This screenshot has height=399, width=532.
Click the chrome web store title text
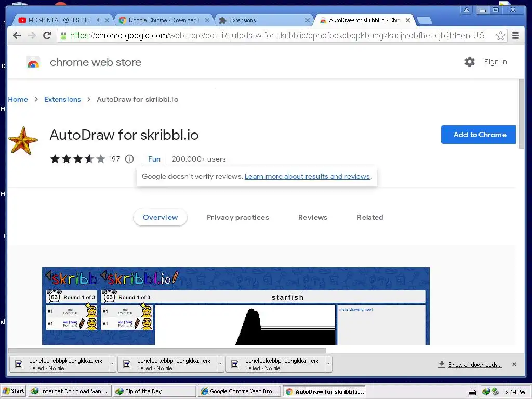(96, 62)
